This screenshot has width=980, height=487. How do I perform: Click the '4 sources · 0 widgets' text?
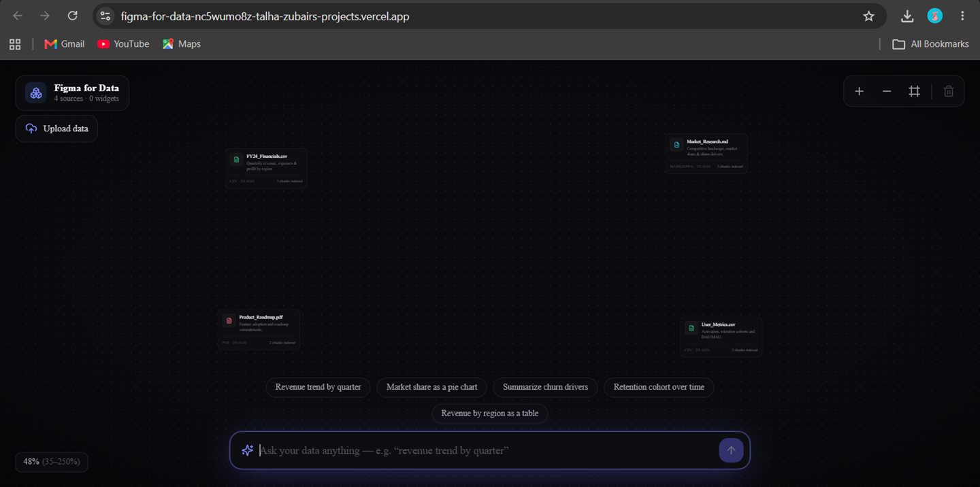[86, 99]
